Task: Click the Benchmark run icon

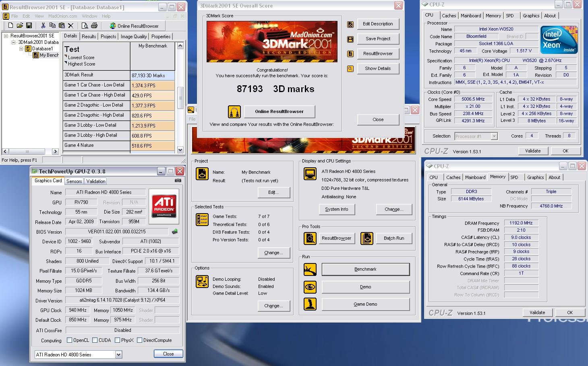Action: coord(310,269)
